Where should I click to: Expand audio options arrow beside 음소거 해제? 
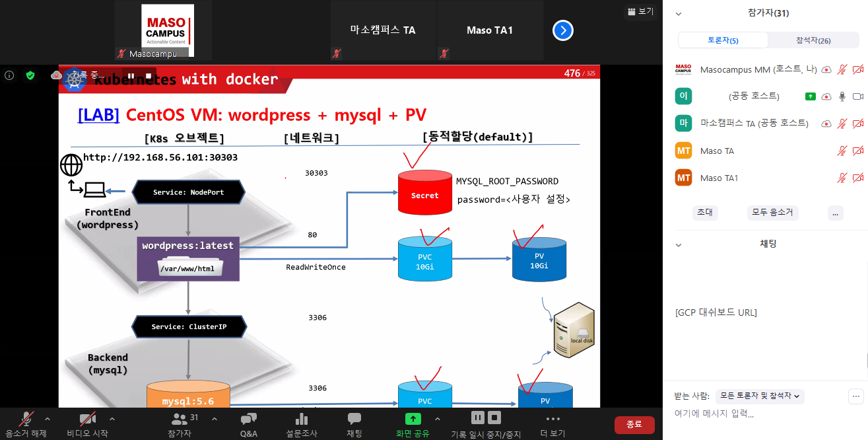tap(47, 419)
